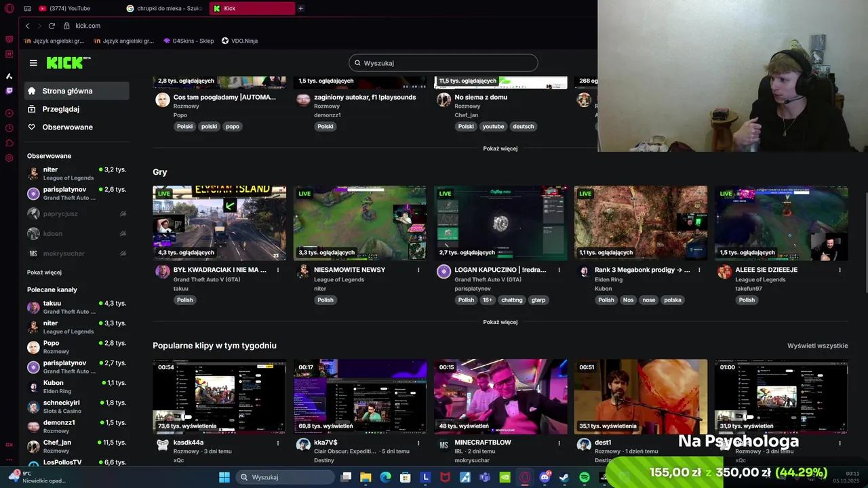Image resolution: width=868 pixels, height=488 pixels.
Task: Open niter channel in the Obserwowane list
Action: click(x=77, y=174)
